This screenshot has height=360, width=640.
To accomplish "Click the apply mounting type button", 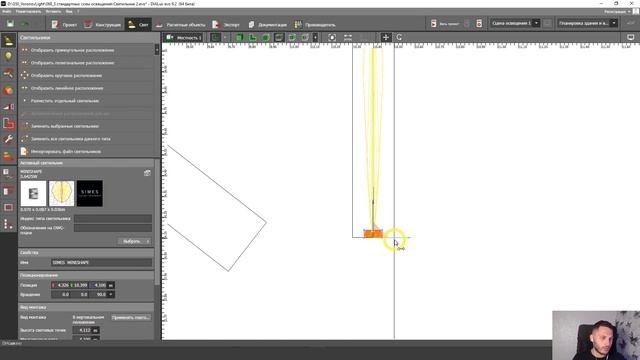I will point(131,318).
